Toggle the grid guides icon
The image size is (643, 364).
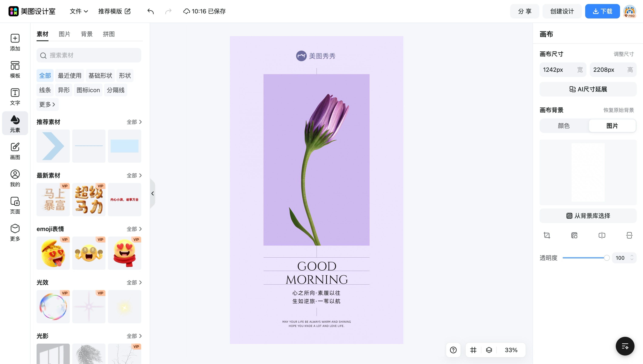coord(473,350)
